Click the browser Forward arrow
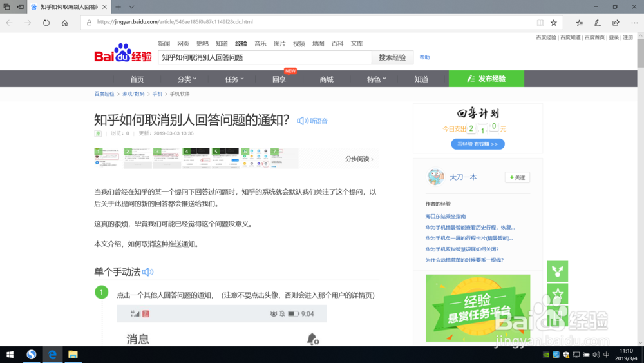Image resolution: width=644 pixels, height=363 pixels. [x=28, y=23]
